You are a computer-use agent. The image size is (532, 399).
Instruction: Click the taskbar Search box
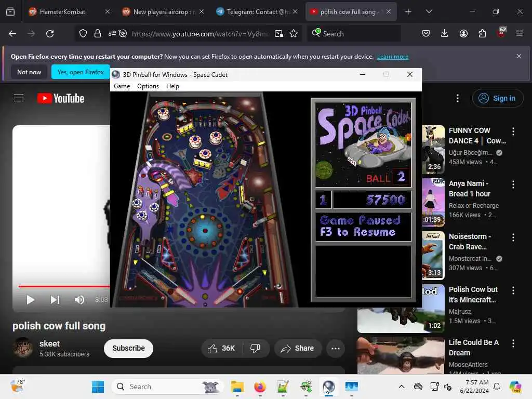tap(167, 387)
